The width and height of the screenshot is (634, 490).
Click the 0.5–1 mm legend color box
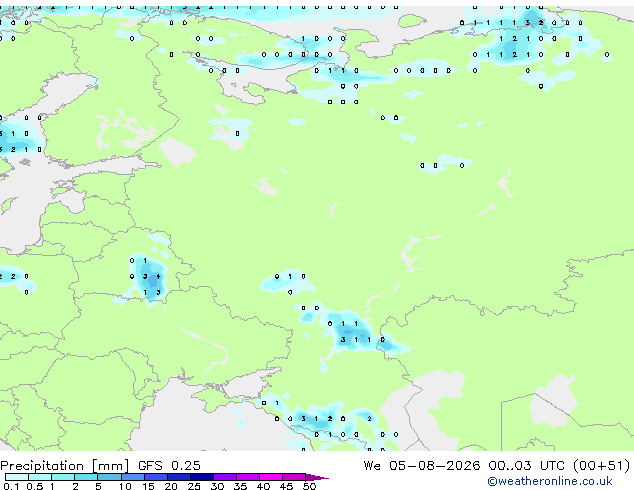coord(40,477)
